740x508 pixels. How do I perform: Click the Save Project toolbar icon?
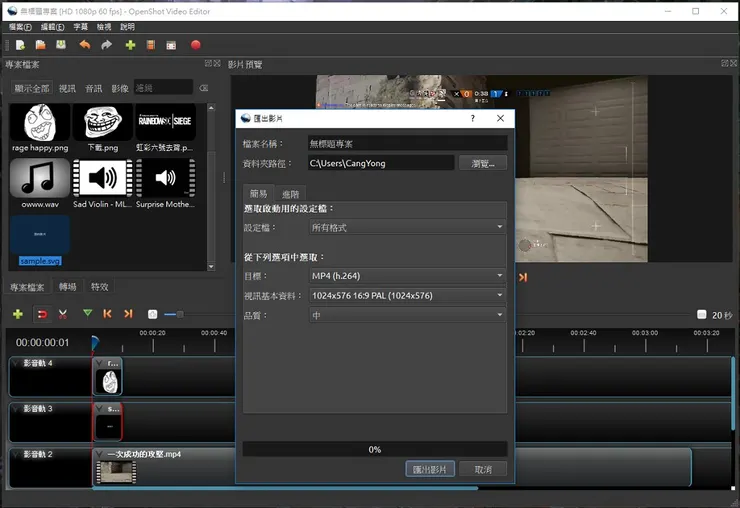[61, 45]
